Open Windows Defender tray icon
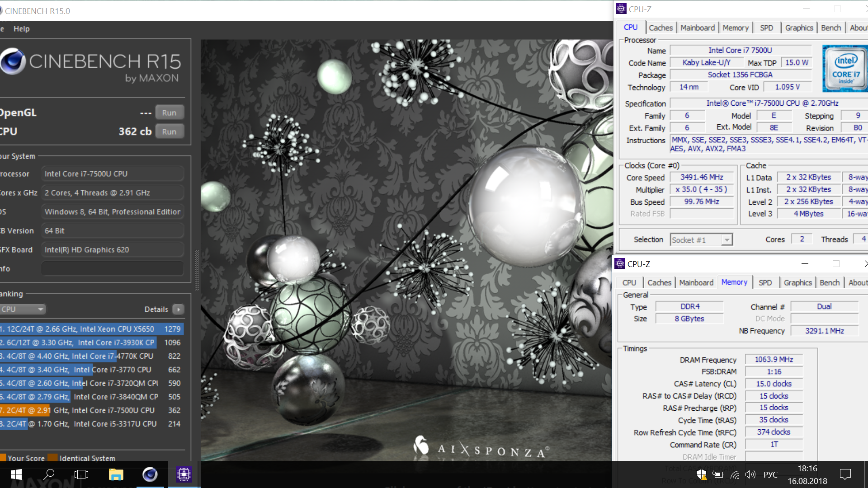 click(701, 474)
